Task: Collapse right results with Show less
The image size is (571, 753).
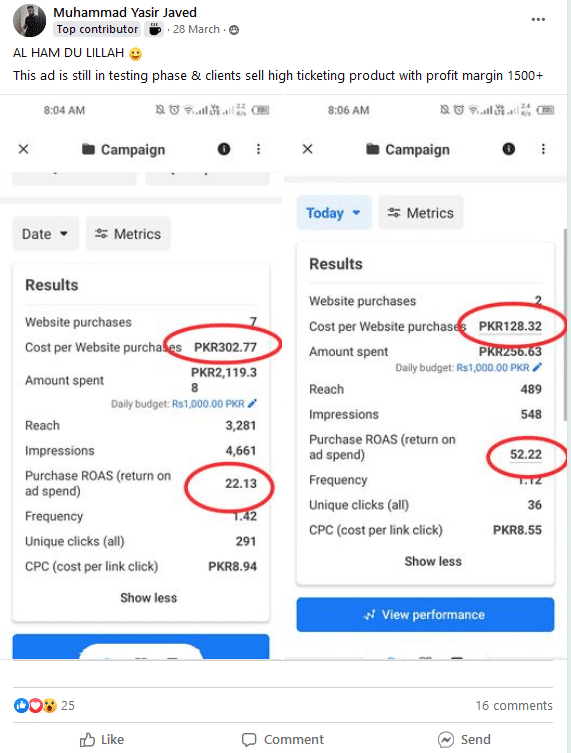Action: (x=433, y=561)
